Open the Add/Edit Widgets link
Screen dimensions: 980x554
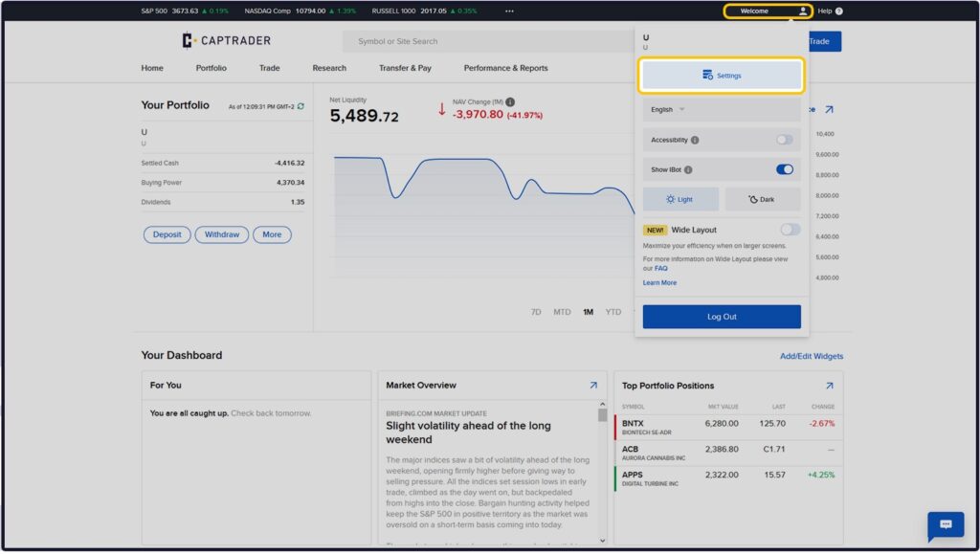(x=812, y=356)
